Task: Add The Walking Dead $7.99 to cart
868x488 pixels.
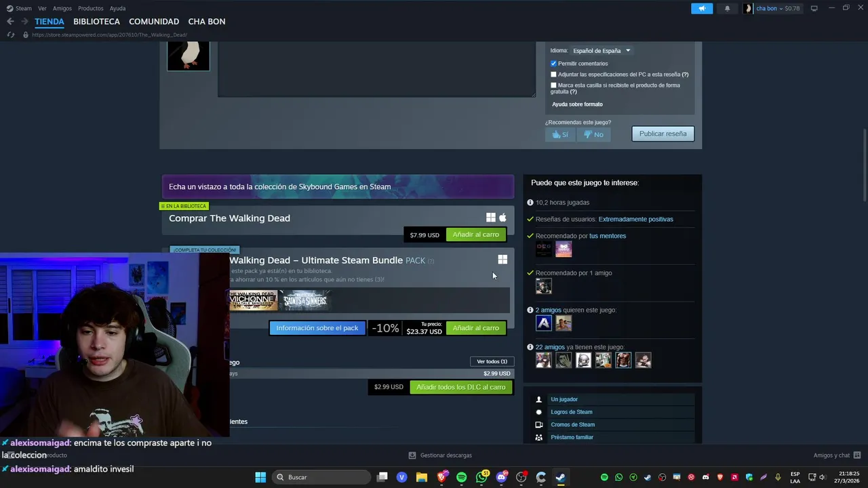Action: click(475, 235)
